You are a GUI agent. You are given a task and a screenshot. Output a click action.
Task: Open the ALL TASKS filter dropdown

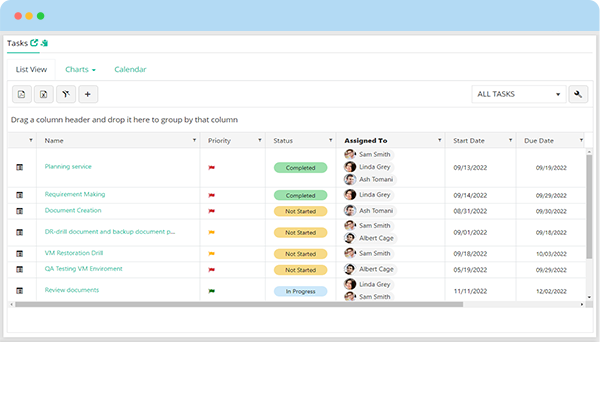tap(518, 94)
